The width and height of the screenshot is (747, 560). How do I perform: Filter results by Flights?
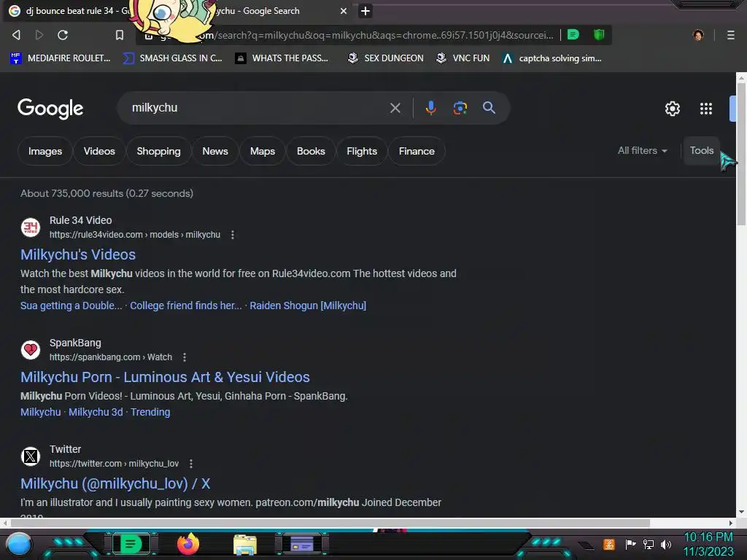pyautogui.click(x=362, y=151)
